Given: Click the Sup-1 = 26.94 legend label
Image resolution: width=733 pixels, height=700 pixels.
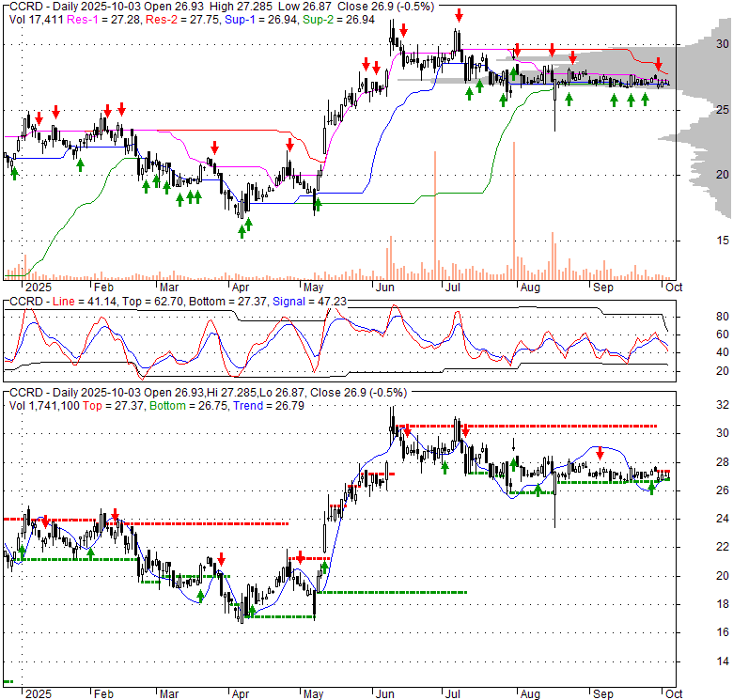Looking at the screenshot, I should (261, 20).
